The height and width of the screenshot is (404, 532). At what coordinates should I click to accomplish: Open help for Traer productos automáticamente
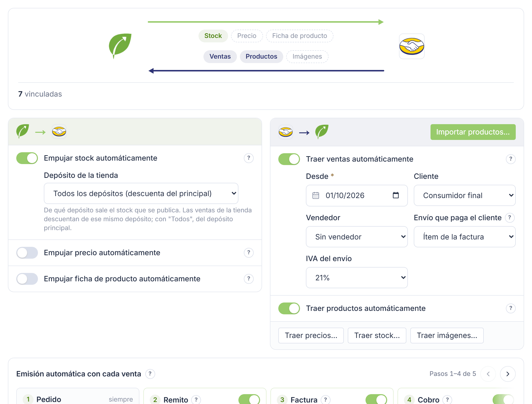[511, 308]
